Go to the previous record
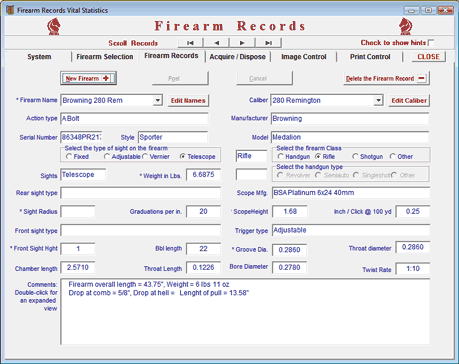The image size is (459, 364). point(217,43)
